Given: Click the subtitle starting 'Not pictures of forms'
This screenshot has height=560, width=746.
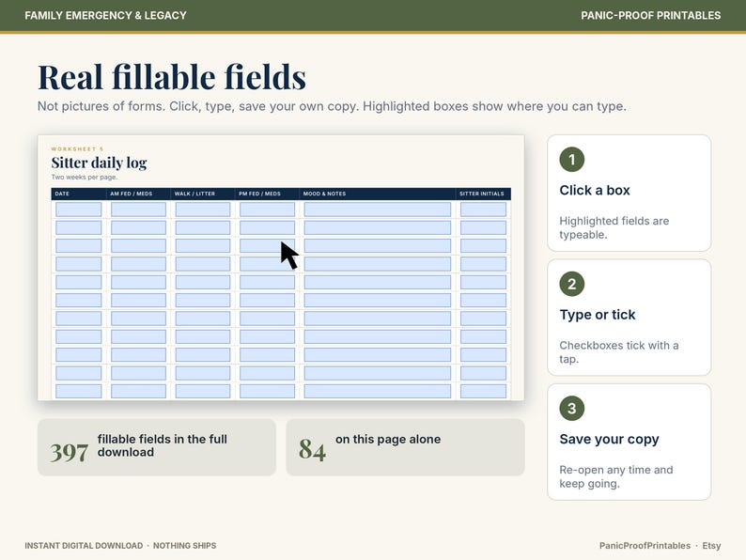Looking at the screenshot, I should (332, 106).
